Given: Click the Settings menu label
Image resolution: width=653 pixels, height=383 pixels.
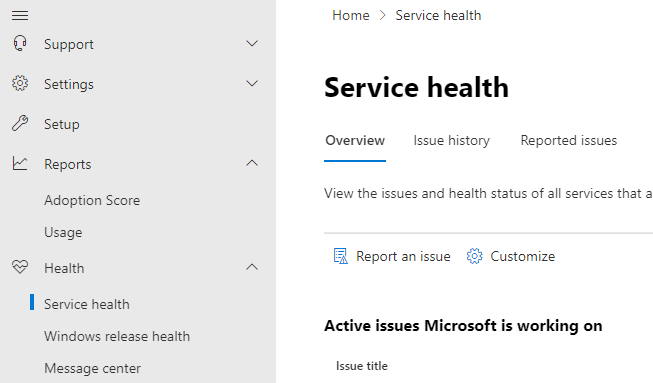Looking at the screenshot, I should click(69, 84).
